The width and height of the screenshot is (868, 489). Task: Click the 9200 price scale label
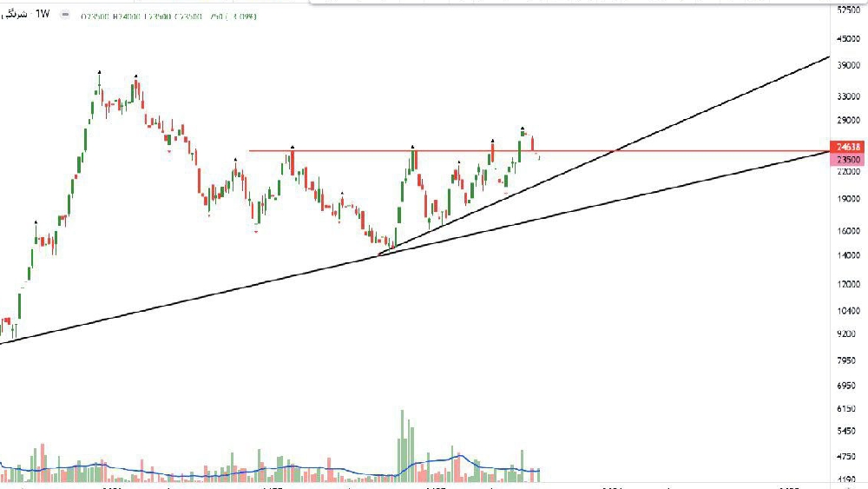[x=847, y=334]
